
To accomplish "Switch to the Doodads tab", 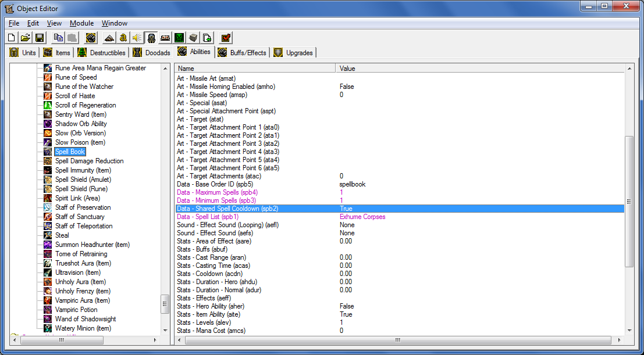I will (x=152, y=52).
